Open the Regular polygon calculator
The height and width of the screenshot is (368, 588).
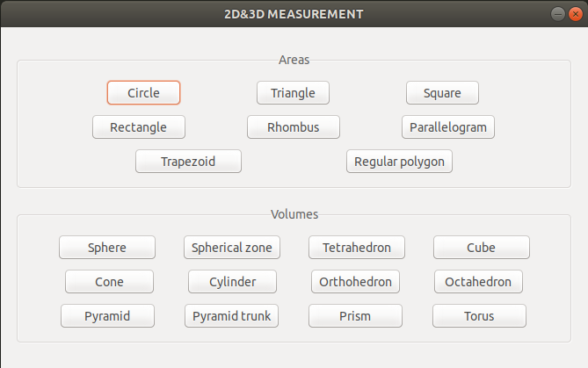click(x=399, y=161)
